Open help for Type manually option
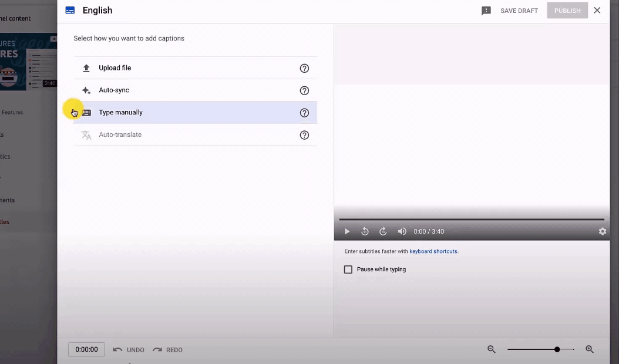 click(x=304, y=113)
